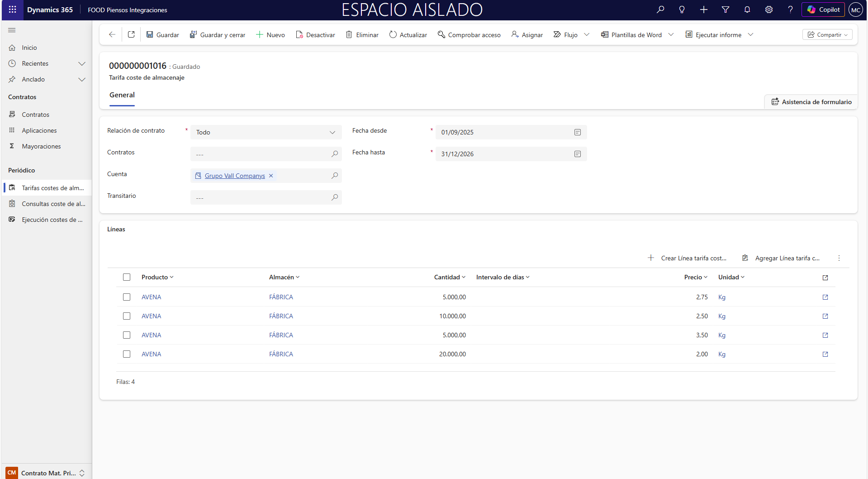868x479 pixels.
Task: Expand the Recientes section in sidebar
Action: pyautogui.click(x=82, y=63)
